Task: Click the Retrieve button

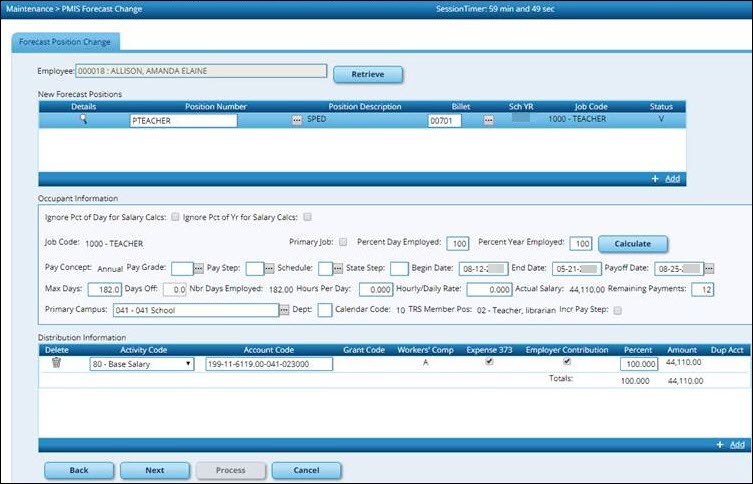Action: click(367, 74)
